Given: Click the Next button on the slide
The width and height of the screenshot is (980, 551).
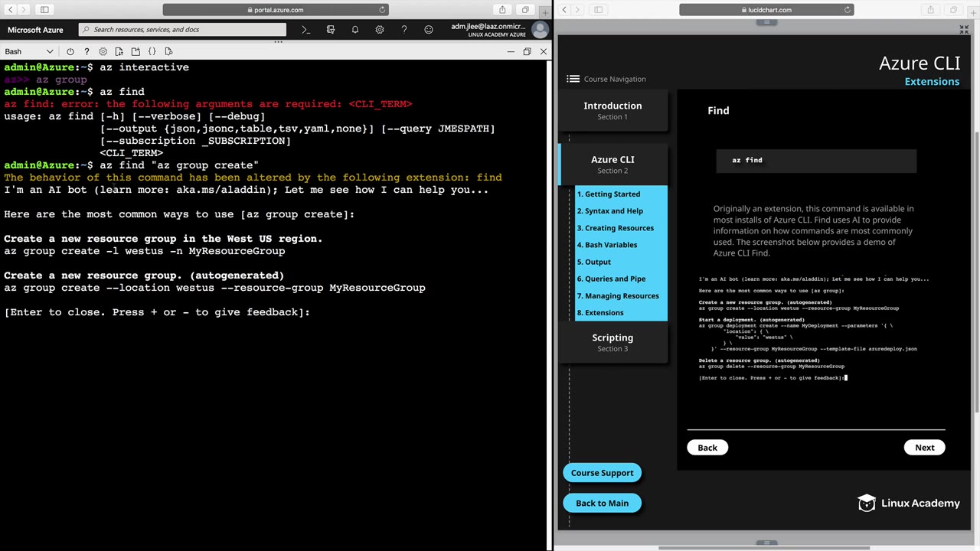Looking at the screenshot, I should [x=924, y=448].
